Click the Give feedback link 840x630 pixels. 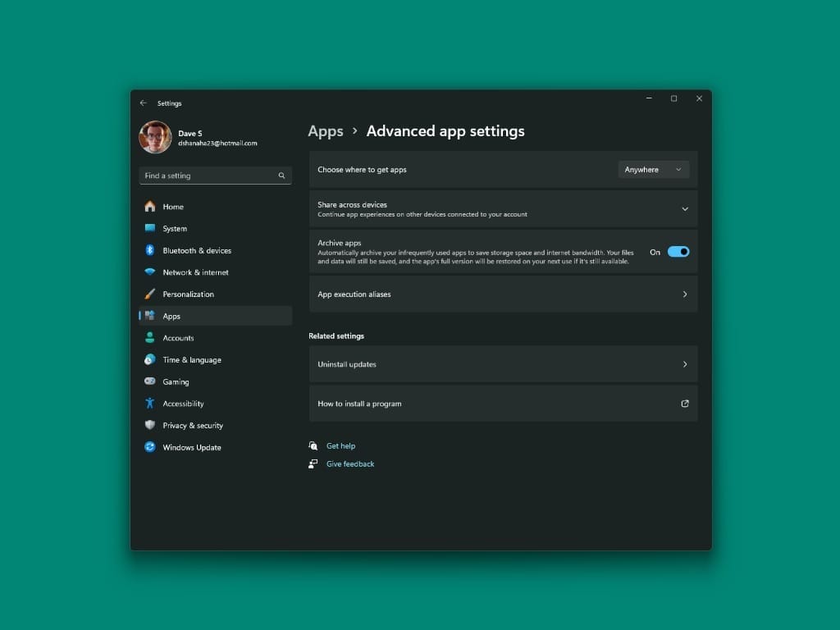tap(350, 463)
